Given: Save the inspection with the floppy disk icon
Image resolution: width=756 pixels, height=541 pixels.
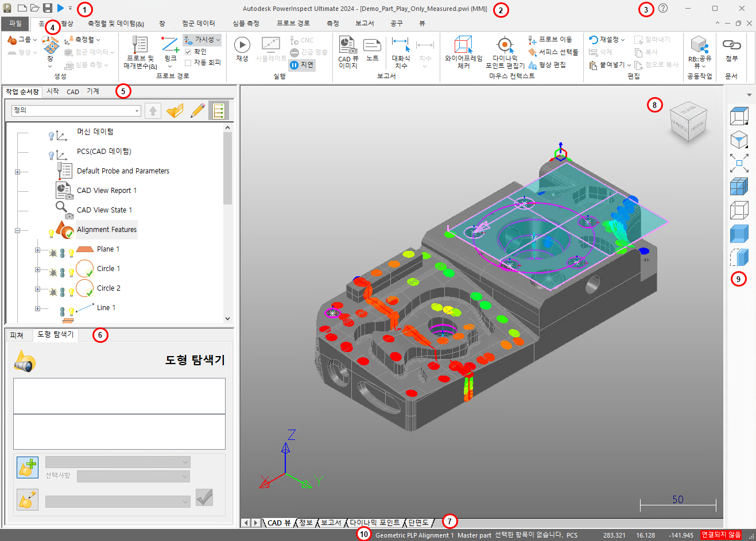Looking at the screenshot, I should point(48,8).
